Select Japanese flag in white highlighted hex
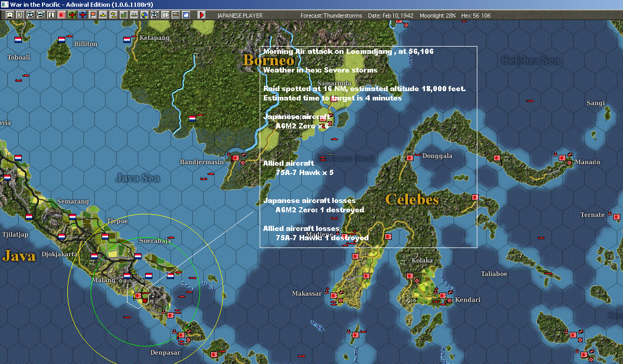Image resolution: width=623 pixels, height=364 pixels. (x=138, y=296)
